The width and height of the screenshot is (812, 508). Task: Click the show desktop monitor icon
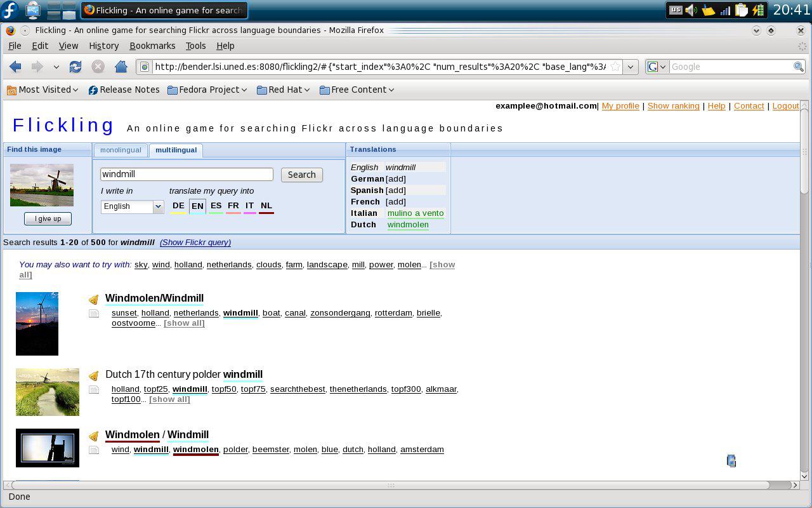coord(33,10)
